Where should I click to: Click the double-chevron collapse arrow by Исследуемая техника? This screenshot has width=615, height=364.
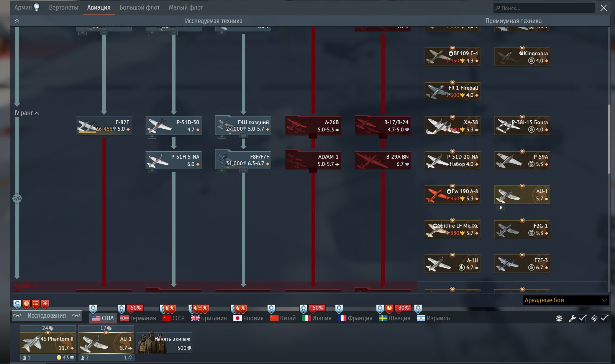click(16, 21)
